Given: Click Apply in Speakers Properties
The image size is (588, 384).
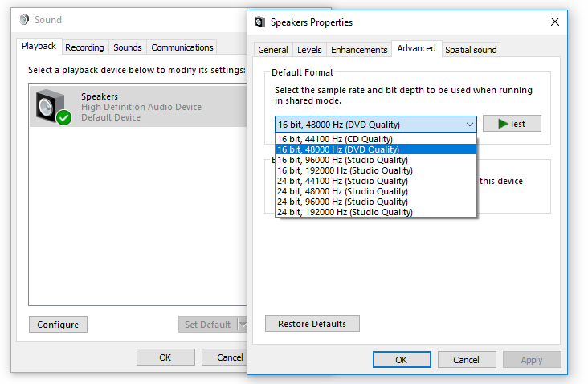Looking at the screenshot, I should pos(532,360).
